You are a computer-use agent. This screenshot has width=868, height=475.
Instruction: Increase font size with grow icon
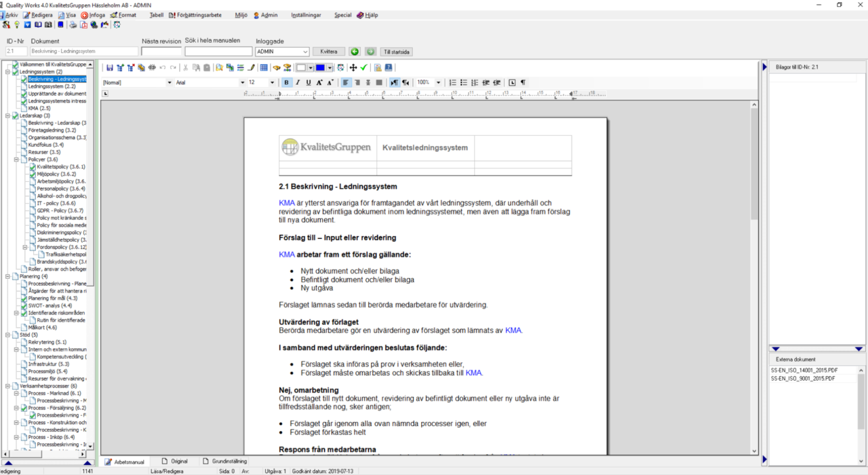click(x=319, y=82)
